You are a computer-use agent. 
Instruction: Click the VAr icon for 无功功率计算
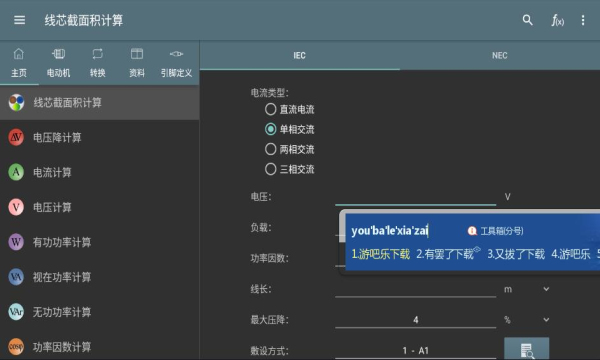(x=16, y=312)
